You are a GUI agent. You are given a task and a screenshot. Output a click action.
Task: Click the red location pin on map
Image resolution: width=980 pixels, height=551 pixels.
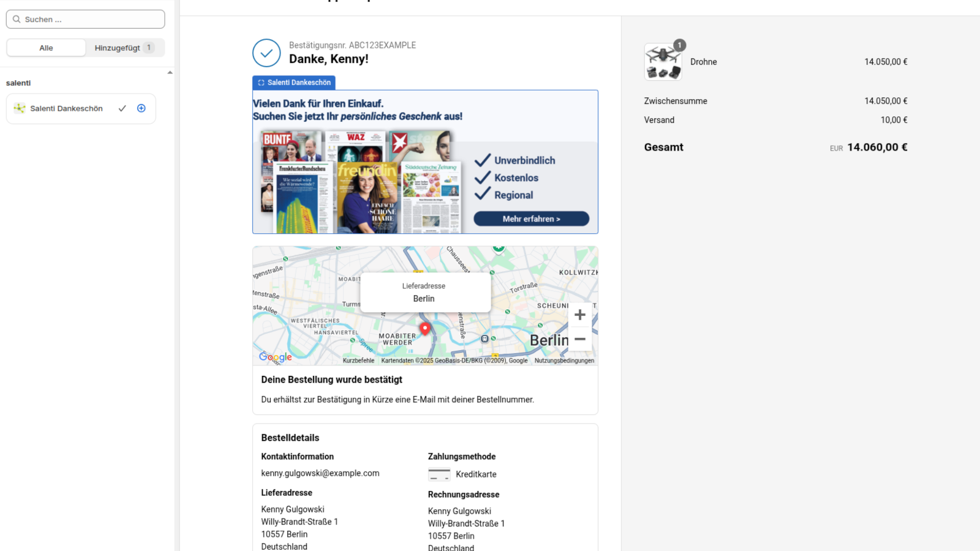pos(424,329)
